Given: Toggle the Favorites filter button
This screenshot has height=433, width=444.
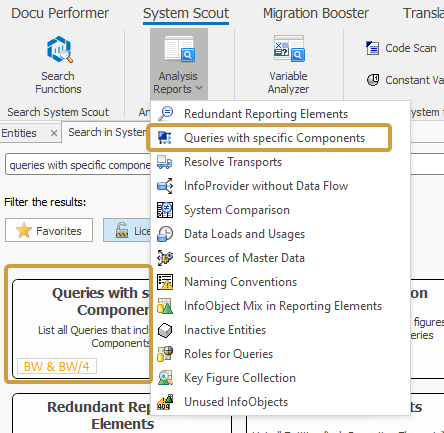Looking at the screenshot, I should 49,230.
